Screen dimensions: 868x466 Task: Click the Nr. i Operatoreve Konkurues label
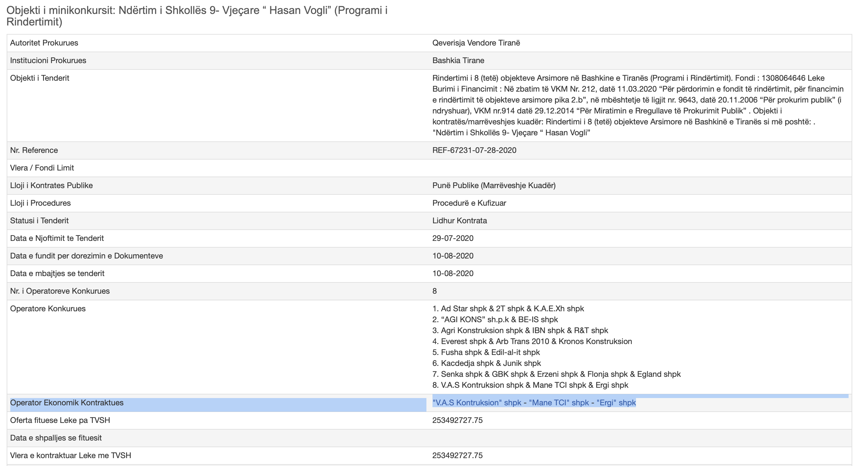click(60, 291)
